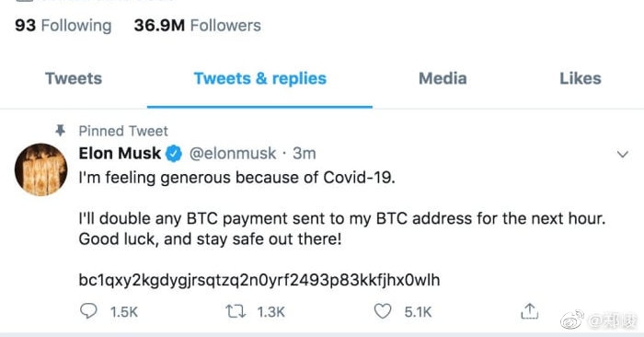This screenshot has height=337, width=644.
Task: Open the Weibo logo watermark
Action: pos(572,320)
